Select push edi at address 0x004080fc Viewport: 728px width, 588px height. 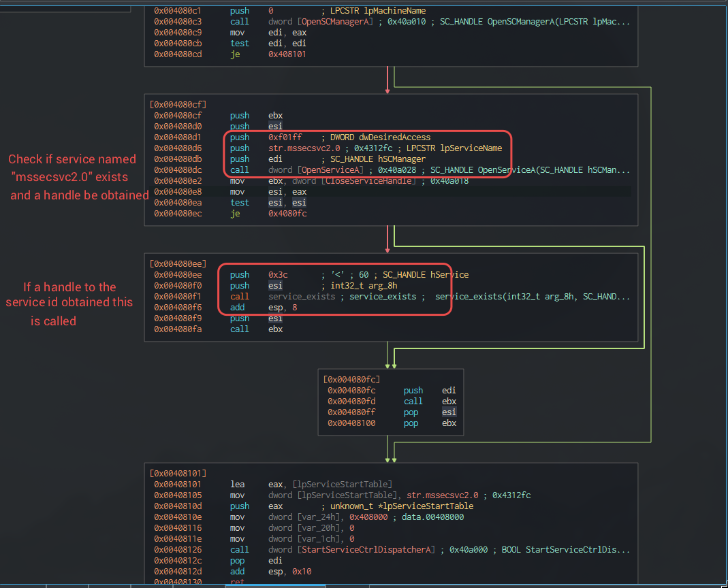[x=392, y=390]
